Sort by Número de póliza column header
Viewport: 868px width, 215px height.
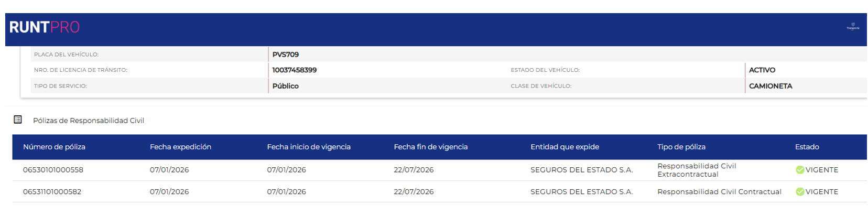point(54,147)
